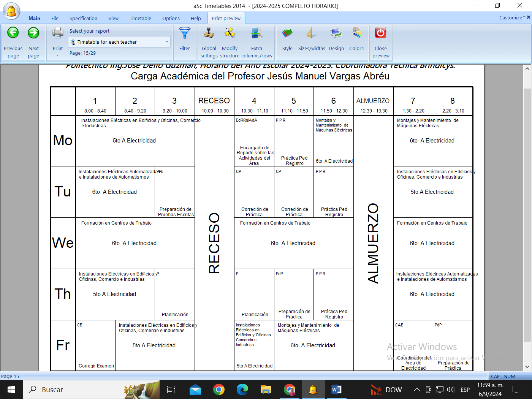The image size is (532, 399).
Task: Click 'Carga Académica del Profesor' title
Action: 260,76
